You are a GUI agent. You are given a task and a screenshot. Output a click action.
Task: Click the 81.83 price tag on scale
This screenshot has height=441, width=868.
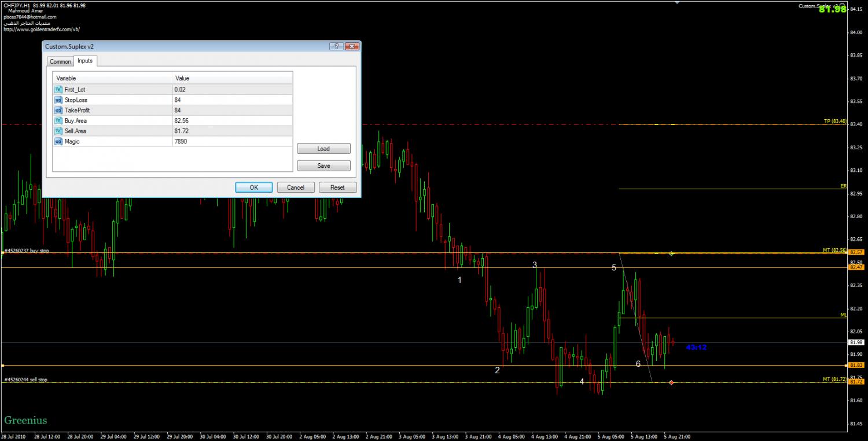click(x=856, y=365)
